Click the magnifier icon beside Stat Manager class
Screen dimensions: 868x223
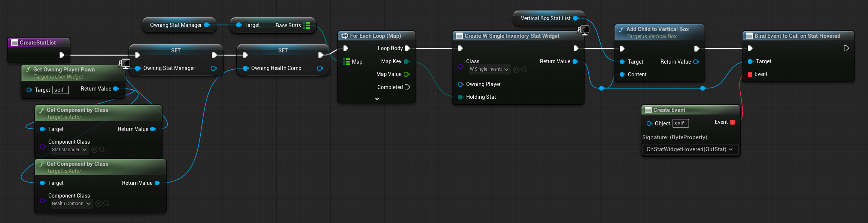click(x=102, y=150)
